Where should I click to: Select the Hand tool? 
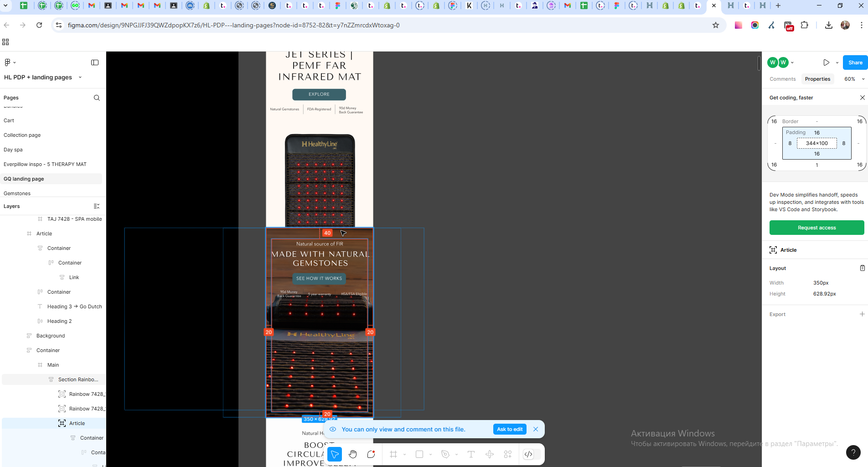click(x=353, y=454)
